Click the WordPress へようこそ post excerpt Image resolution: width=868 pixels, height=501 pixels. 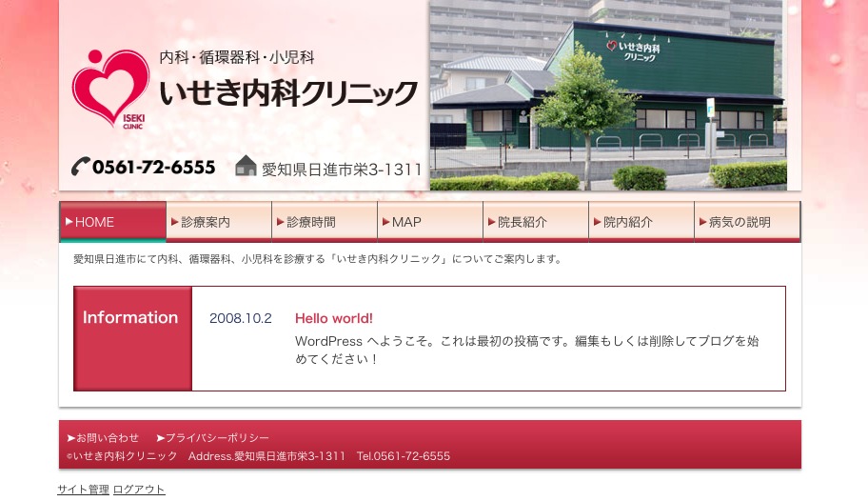pyautogui.click(x=527, y=350)
